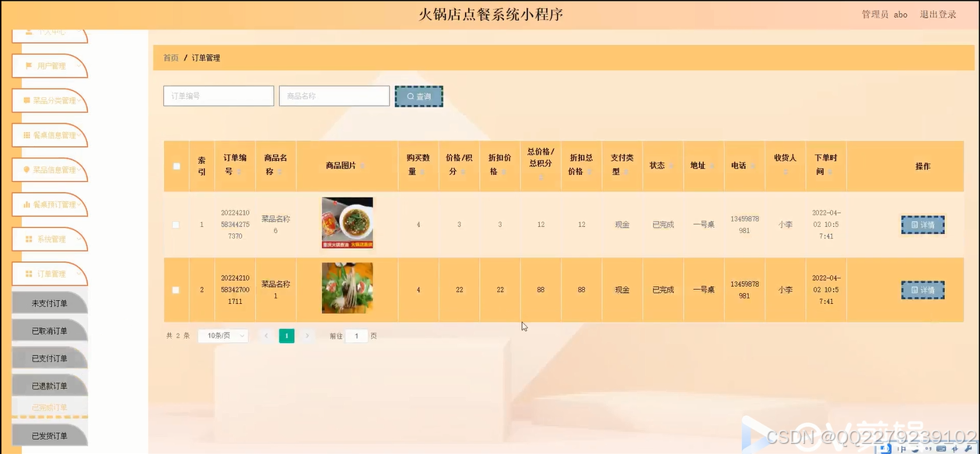This screenshot has width=980, height=454.
Task: Click inside the 订单编号 input field
Action: [218, 96]
